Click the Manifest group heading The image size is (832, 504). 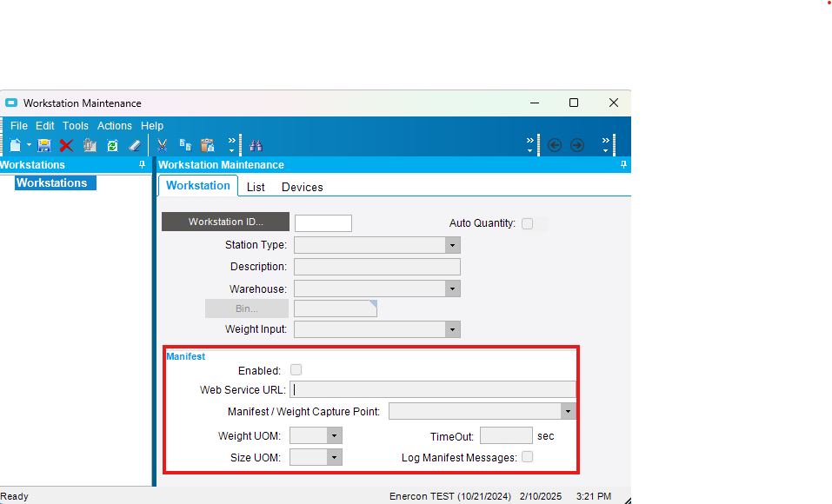pyautogui.click(x=186, y=356)
